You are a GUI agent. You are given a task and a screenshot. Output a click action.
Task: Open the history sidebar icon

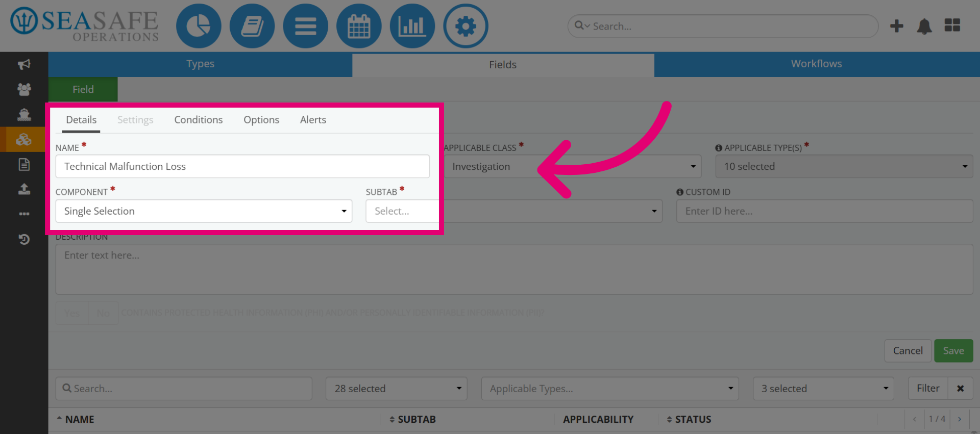pyautogui.click(x=24, y=239)
